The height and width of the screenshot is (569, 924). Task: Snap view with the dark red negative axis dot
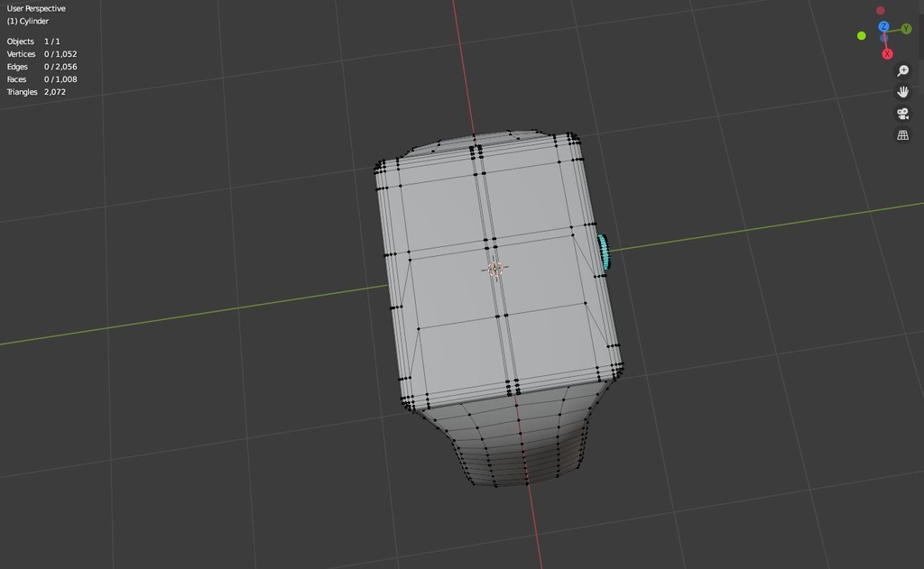click(x=880, y=10)
